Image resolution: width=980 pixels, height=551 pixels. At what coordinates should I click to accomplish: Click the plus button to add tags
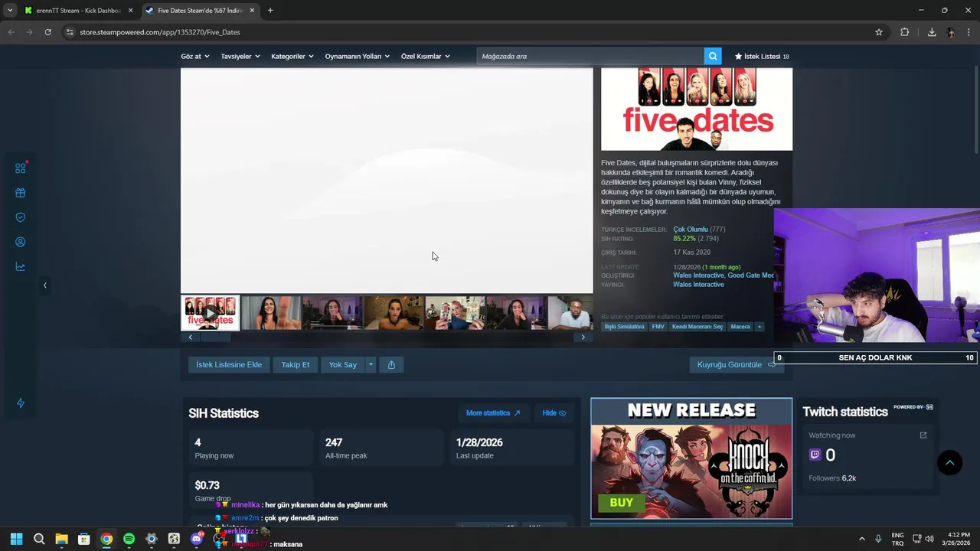point(759,327)
